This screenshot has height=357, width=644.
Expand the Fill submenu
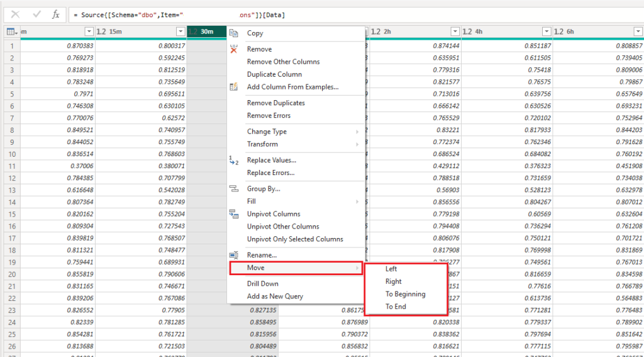[296, 201]
